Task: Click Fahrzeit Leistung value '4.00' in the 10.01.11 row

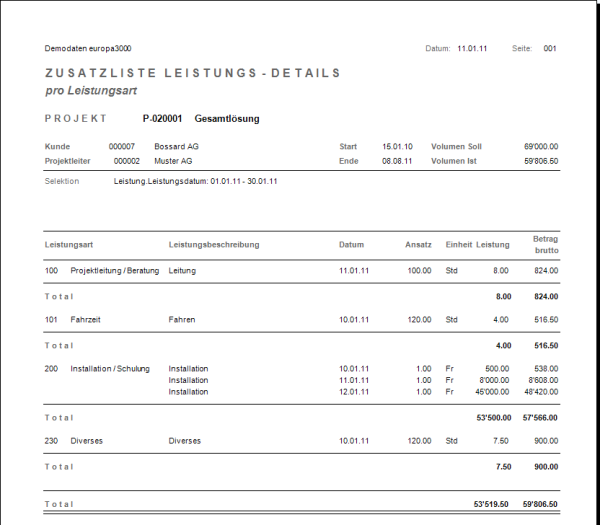Action: point(501,320)
